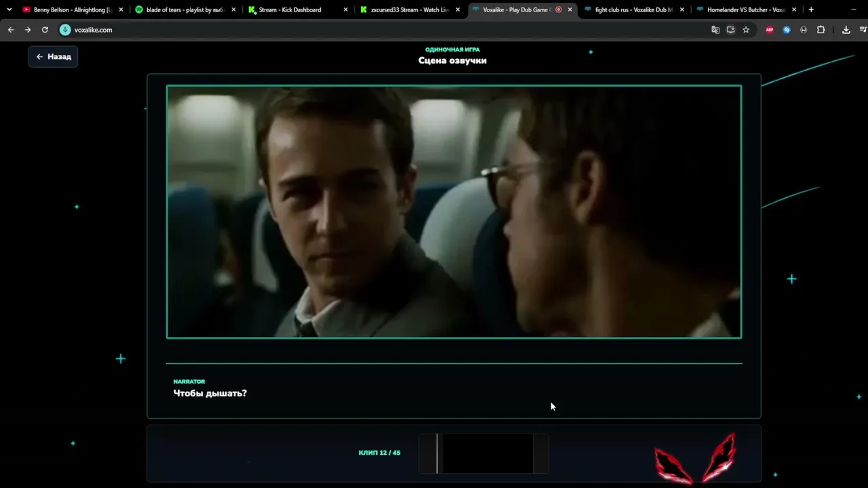Click the Назад back button
Viewport: 868px width, 488px height.
click(x=53, y=57)
